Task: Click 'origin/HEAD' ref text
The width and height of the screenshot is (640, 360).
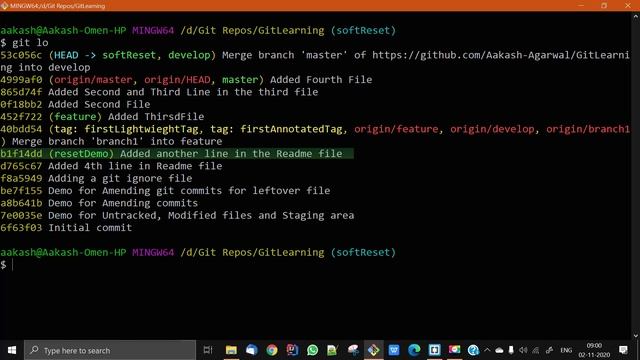Action: (177, 80)
